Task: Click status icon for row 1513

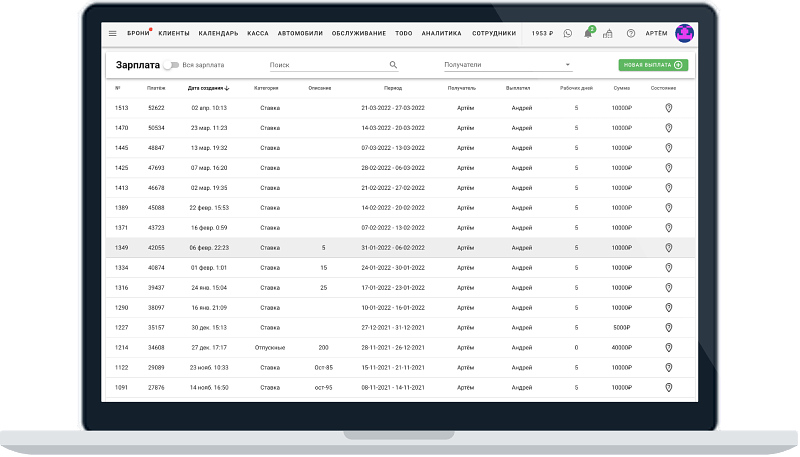Action: point(669,108)
